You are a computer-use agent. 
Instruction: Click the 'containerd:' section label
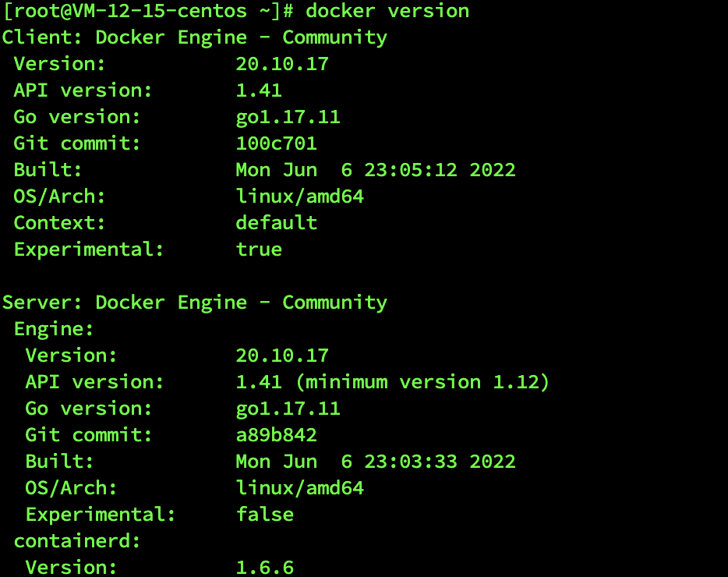point(77,541)
